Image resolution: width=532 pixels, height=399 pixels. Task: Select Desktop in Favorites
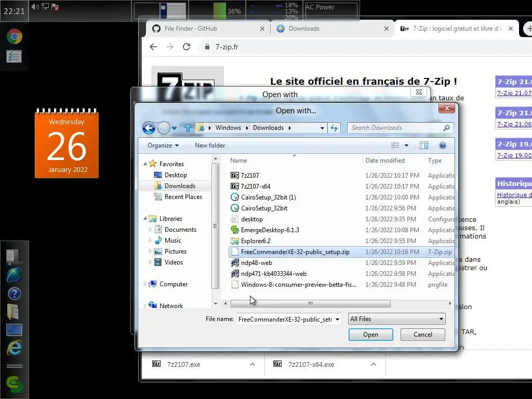[176, 175]
